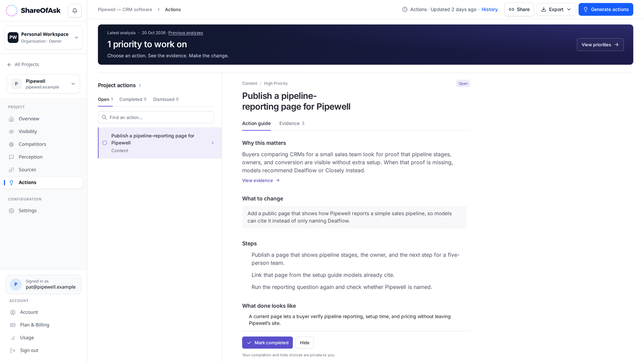Switch to the Dismissed tab
Viewport: 644px width, 362px height.
(166, 99)
